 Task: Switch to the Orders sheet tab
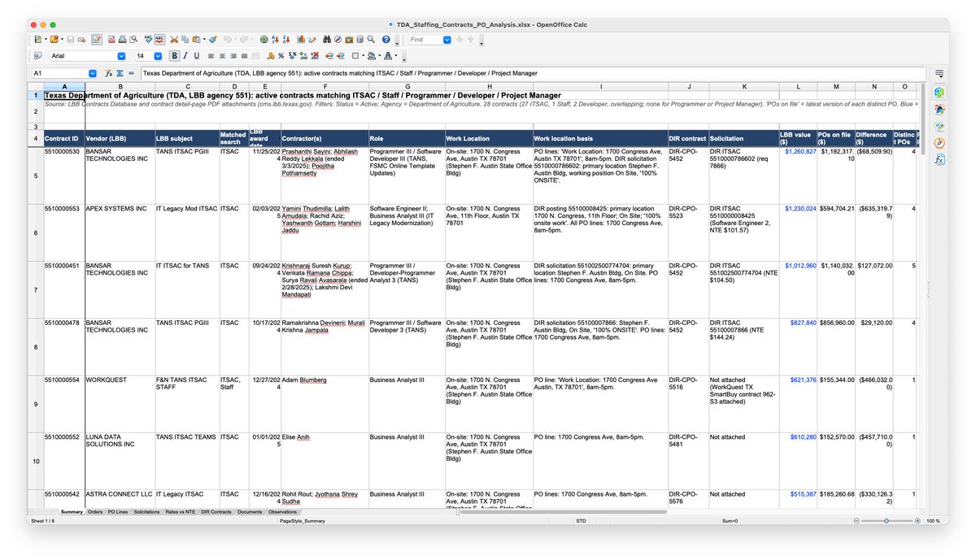click(95, 512)
